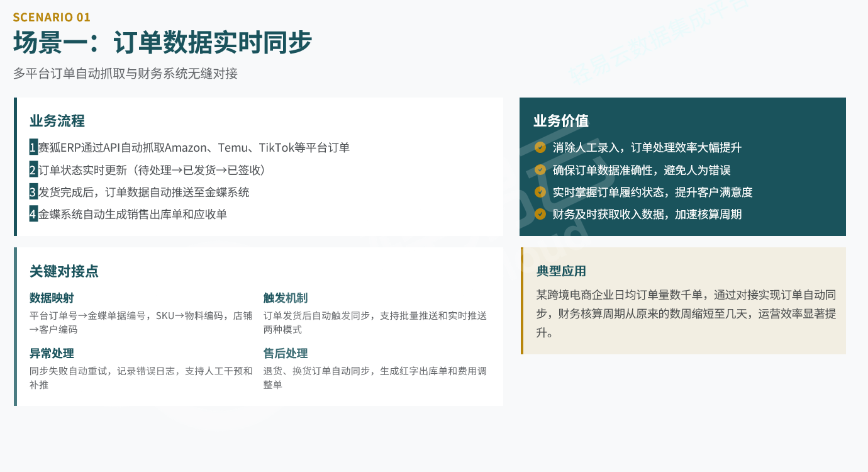Click check icon beside 实时掌握订单履约状态
Viewport: 868px width, 472px height.
coord(540,192)
